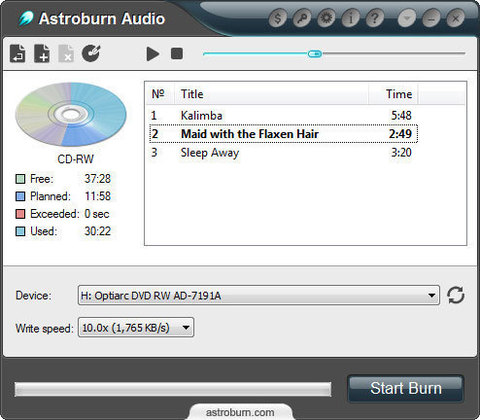Show the about info icon
Image resolution: width=480 pixels, height=420 pixels.
coord(351,18)
